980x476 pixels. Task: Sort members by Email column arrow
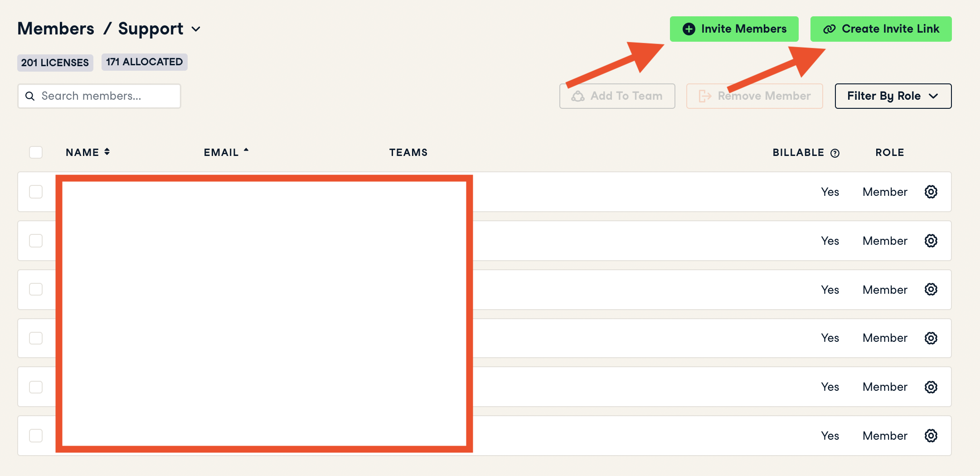click(x=246, y=151)
